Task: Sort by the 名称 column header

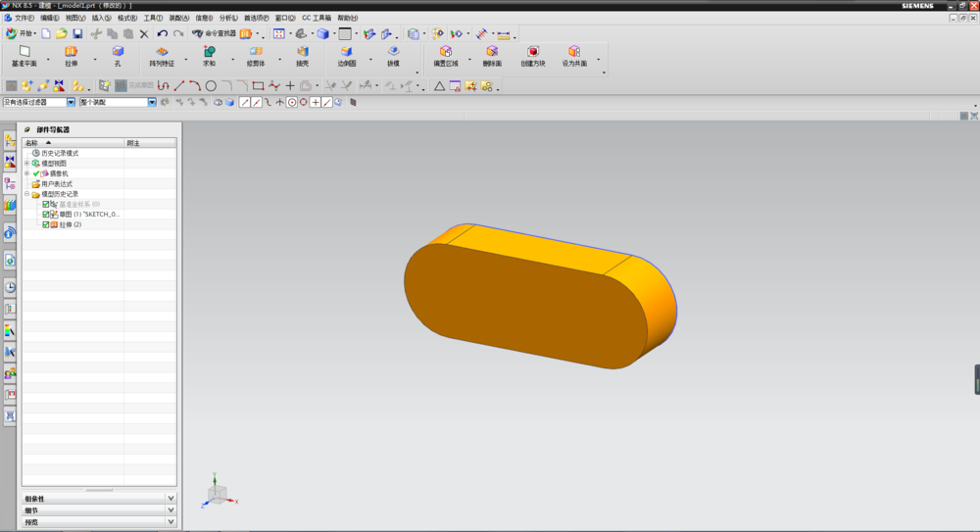Action: click(32, 143)
